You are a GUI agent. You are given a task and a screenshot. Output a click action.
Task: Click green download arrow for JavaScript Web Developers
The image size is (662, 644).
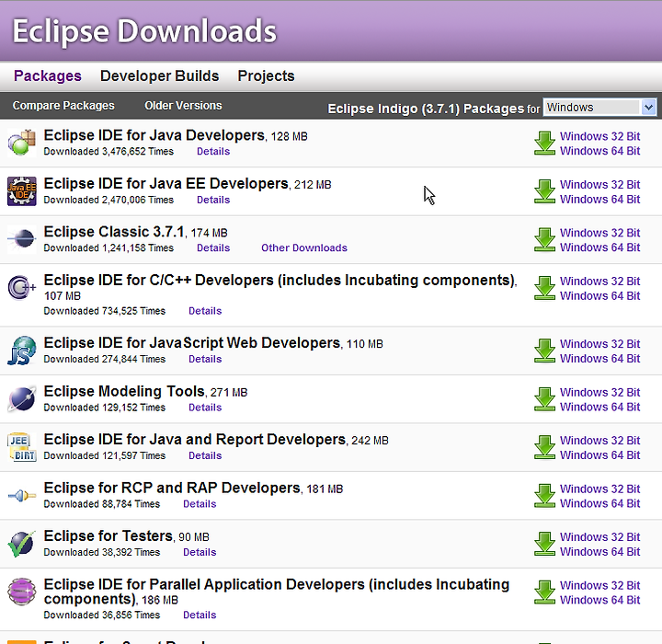544,351
